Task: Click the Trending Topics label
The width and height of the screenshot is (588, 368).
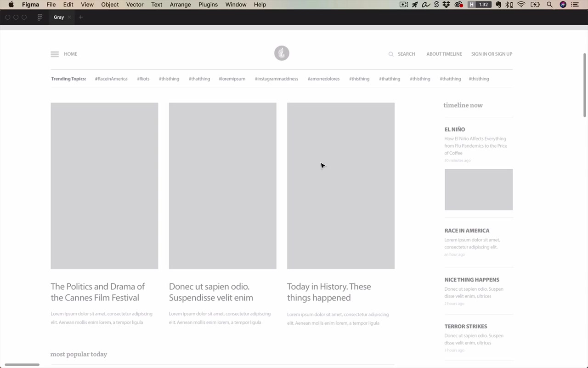Action: tap(68, 79)
